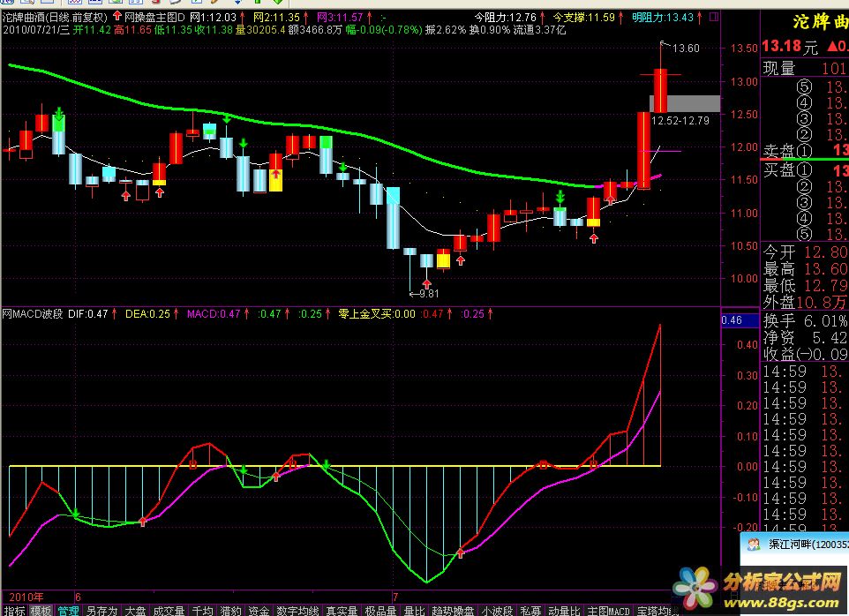Viewport: 849px width, 616px height.
Task: Click the 买盘① bid row
Action: point(805,170)
